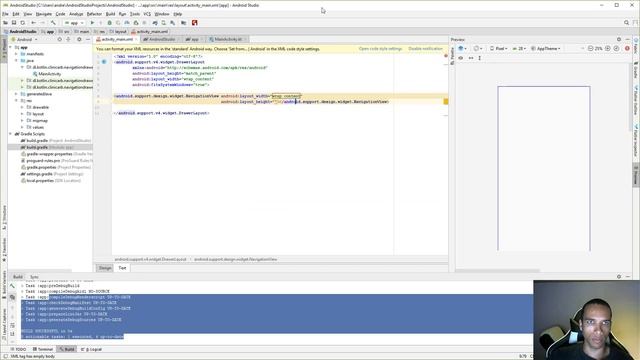Switch to Sync tab in Build panel
This screenshot has width=640, height=360.
(x=34, y=277)
